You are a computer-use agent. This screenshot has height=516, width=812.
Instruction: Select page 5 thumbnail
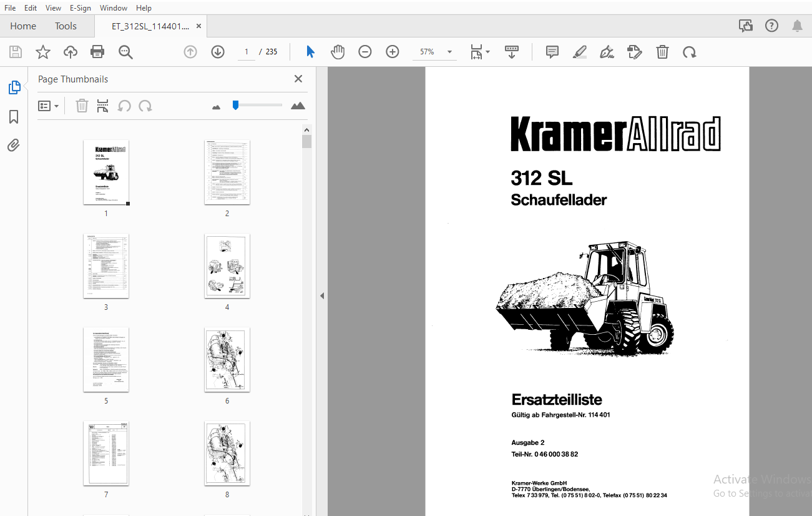pos(106,360)
